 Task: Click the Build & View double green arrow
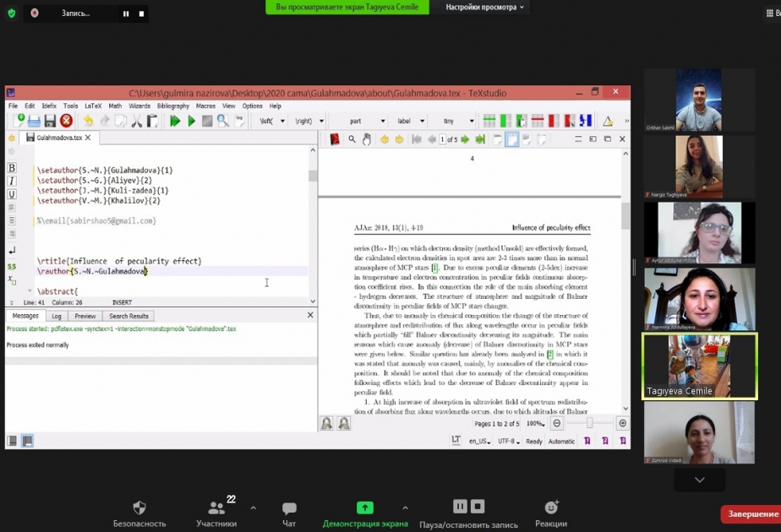click(175, 121)
